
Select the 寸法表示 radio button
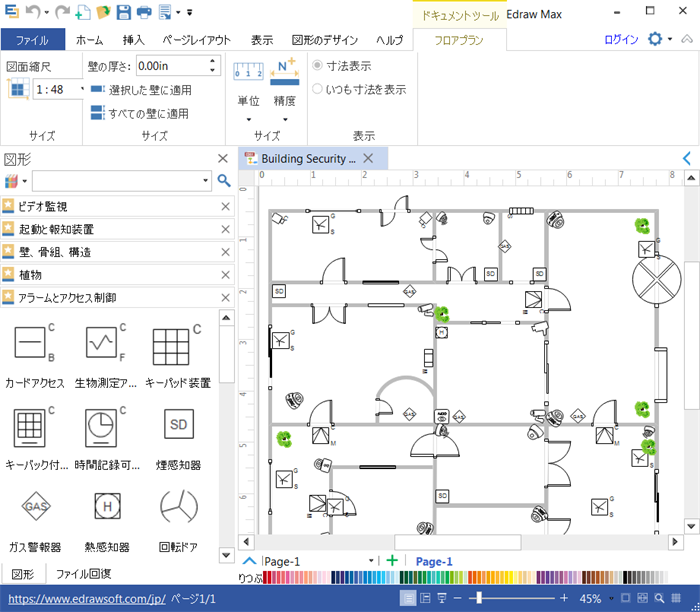pyautogui.click(x=319, y=66)
